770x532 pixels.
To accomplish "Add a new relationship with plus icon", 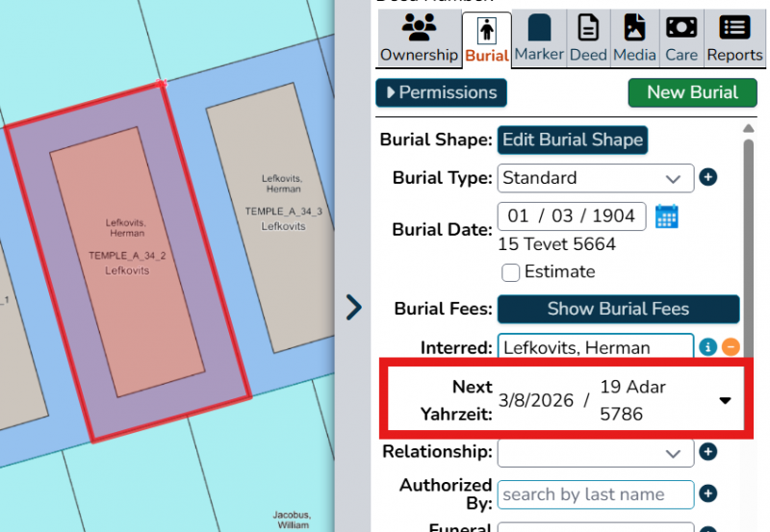I will click(x=707, y=451).
